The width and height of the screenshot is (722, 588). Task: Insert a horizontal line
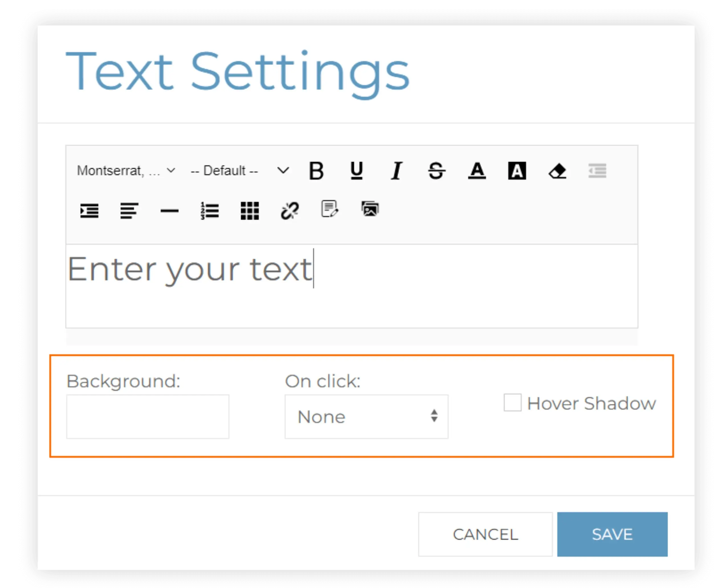pyautogui.click(x=169, y=211)
